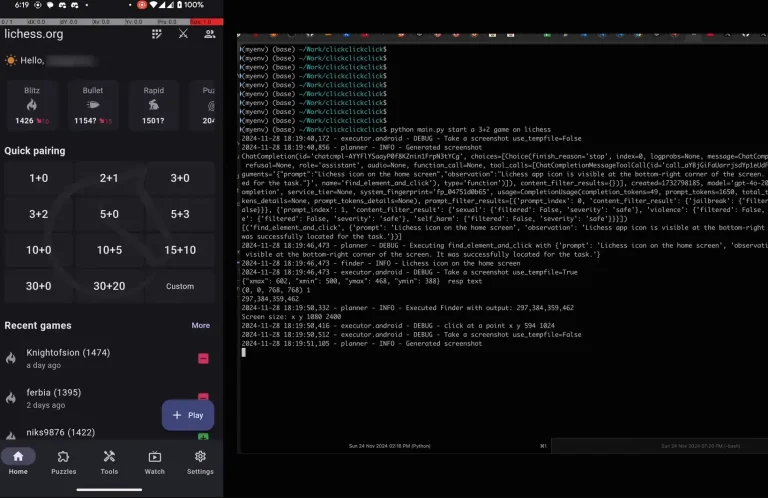The image size is (768, 498).
Task: Select terminal tab 'Sun 24 Nov 2024 02:16 PM (Python)'
Action: tap(389, 446)
